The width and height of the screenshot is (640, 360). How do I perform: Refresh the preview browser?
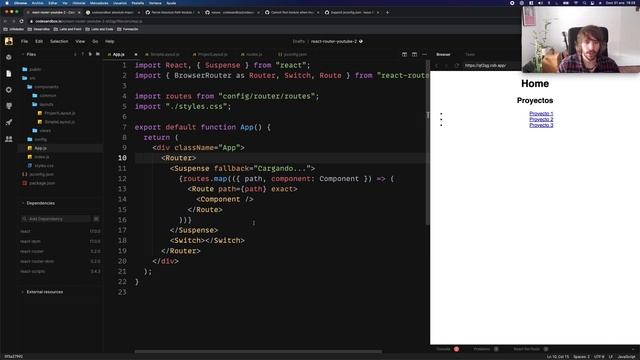click(x=456, y=65)
